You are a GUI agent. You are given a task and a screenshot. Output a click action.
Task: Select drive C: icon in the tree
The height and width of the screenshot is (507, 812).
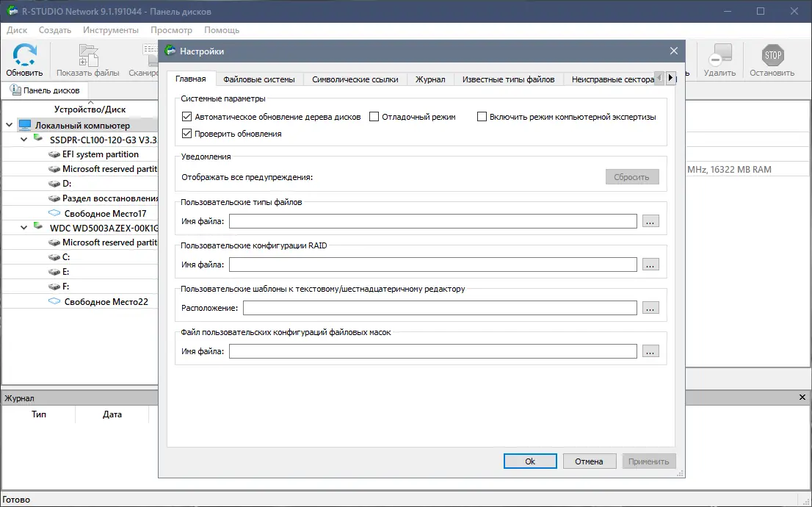click(55, 258)
